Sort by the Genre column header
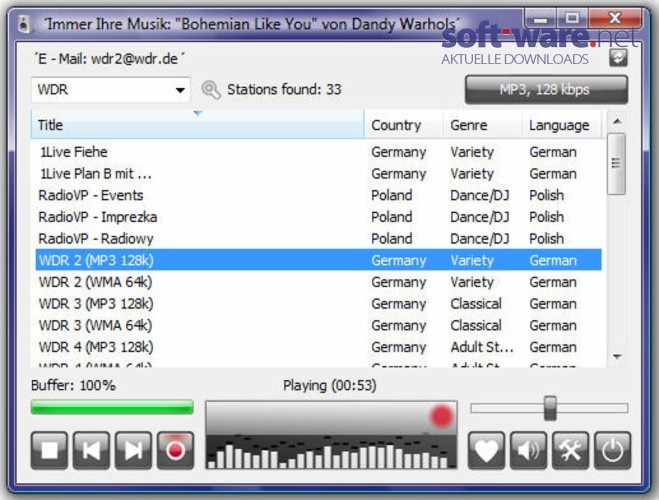 [x=482, y=125]
